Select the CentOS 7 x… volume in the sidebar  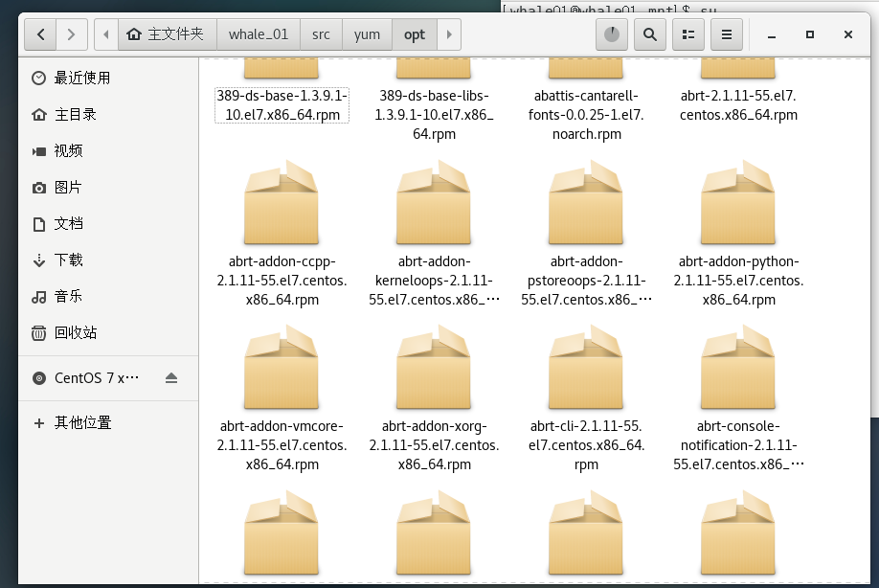[x=97, y=378]
